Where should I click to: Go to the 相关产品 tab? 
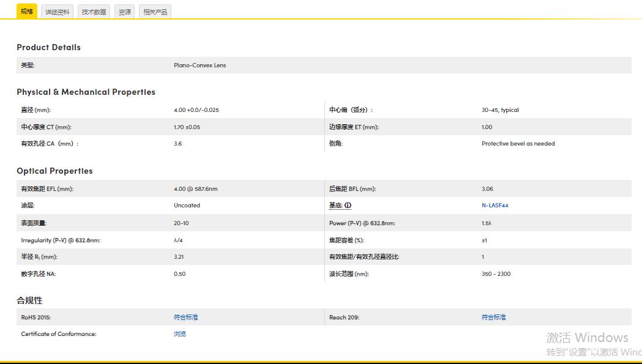pos(155,12)
